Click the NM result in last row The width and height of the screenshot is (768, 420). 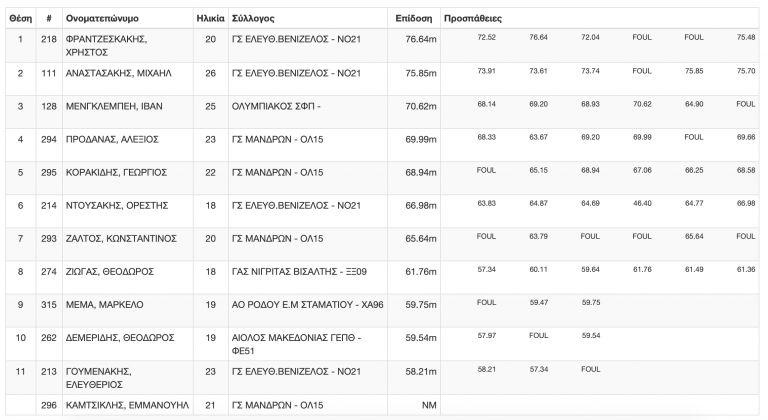click(429, 405)
